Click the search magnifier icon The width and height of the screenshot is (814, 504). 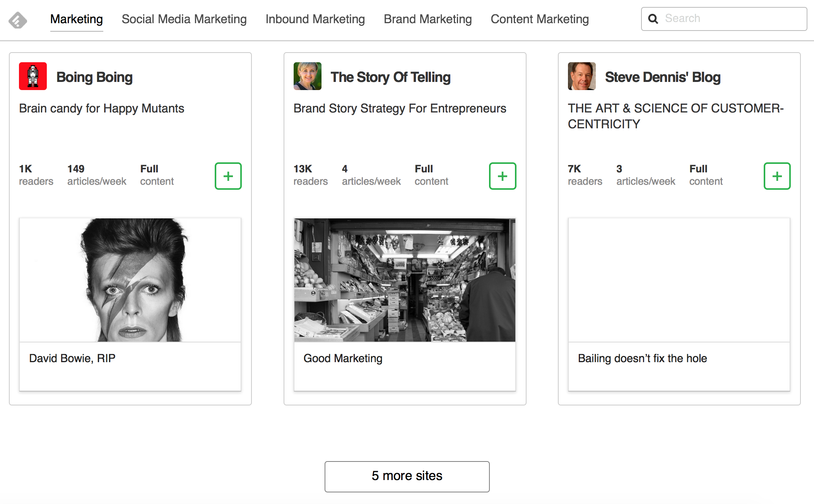pos(653,19)
